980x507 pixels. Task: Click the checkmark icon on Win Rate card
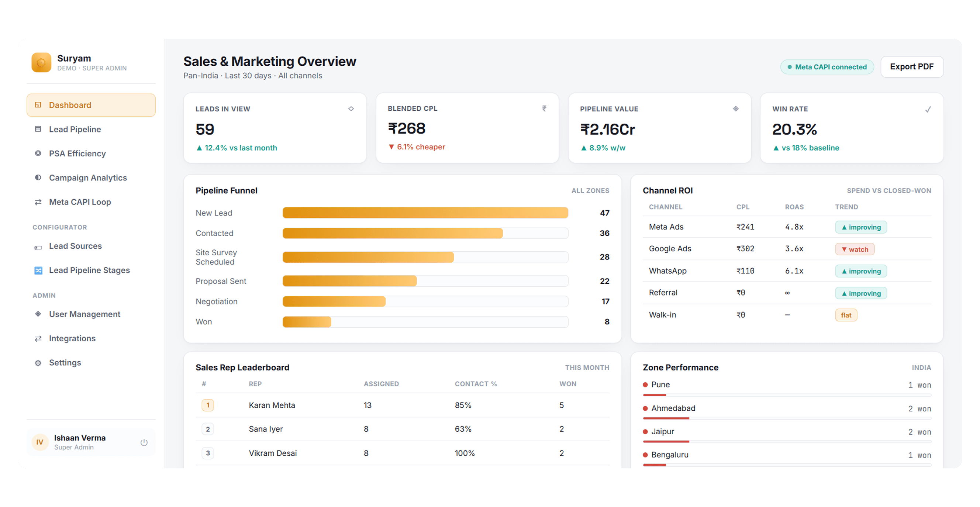pos(928,110)
